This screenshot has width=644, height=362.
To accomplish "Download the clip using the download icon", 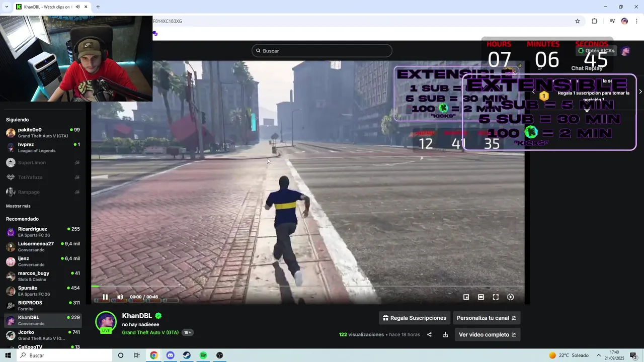I will pyautogui.click(x=445, y=335).
